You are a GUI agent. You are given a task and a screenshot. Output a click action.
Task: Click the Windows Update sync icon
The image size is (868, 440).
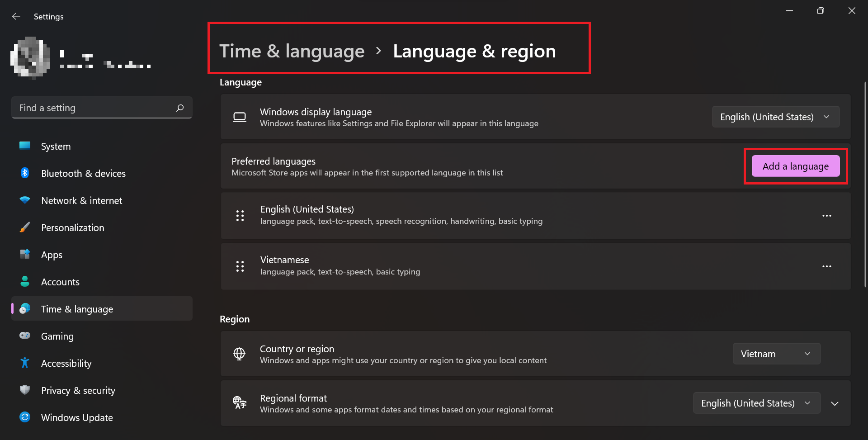pos(25,417)
